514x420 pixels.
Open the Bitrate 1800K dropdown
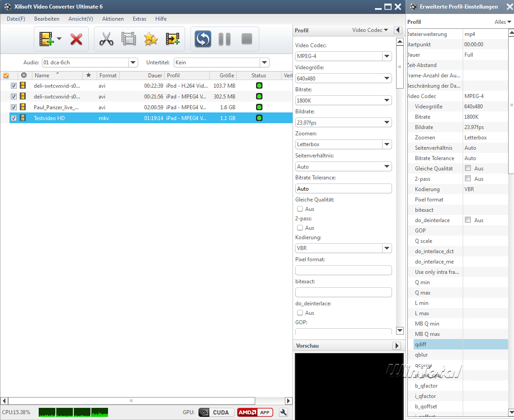387,100
